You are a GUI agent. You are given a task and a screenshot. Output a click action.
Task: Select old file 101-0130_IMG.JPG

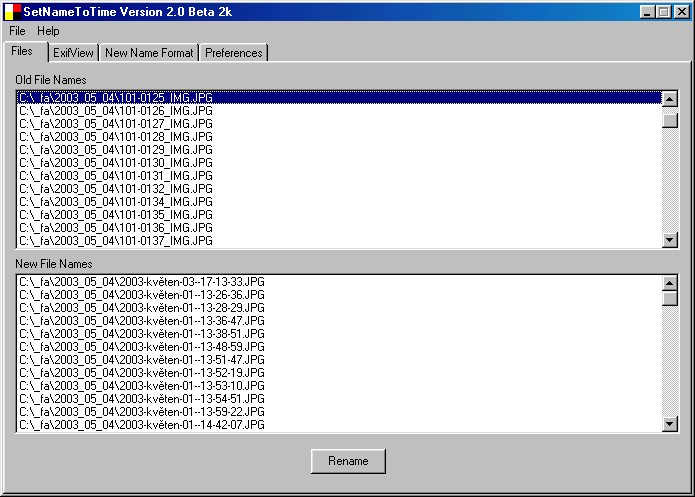(x=116, y=163)
